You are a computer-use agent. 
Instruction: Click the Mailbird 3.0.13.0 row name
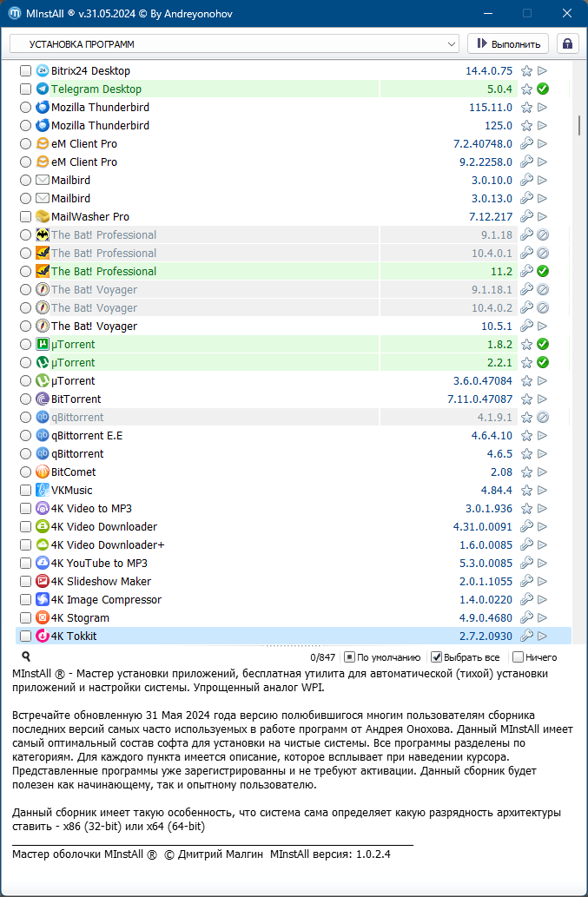point(71,199)
